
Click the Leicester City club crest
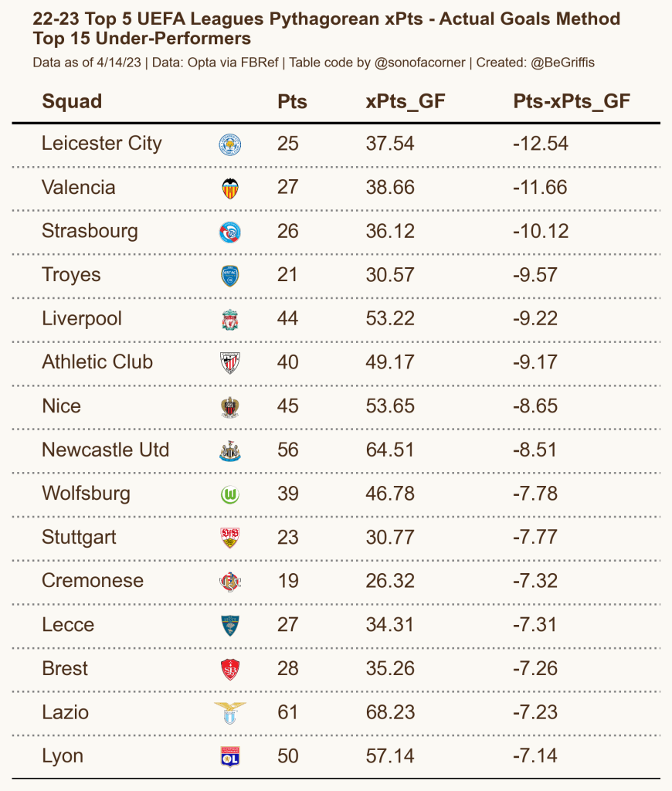[229, 144]
